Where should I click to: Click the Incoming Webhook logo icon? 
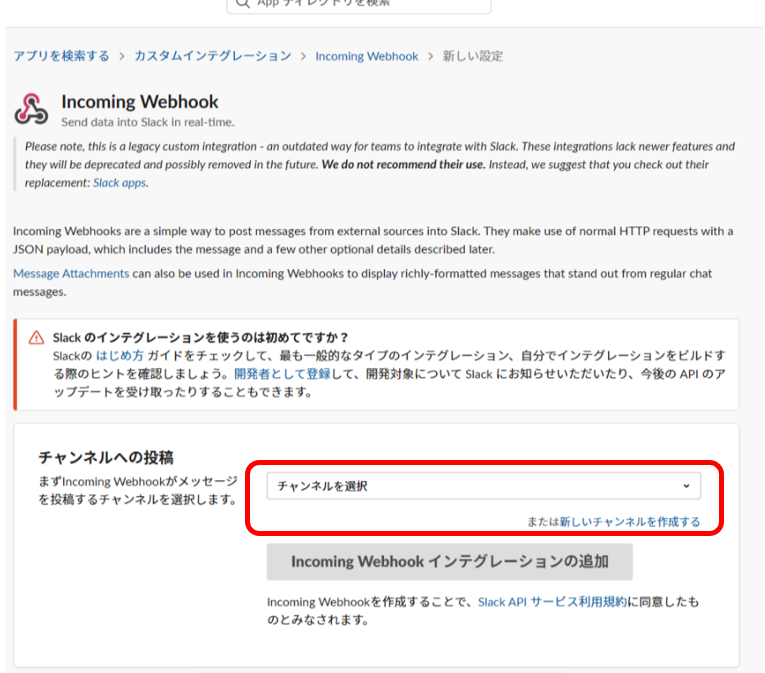[x=31, y=109]
